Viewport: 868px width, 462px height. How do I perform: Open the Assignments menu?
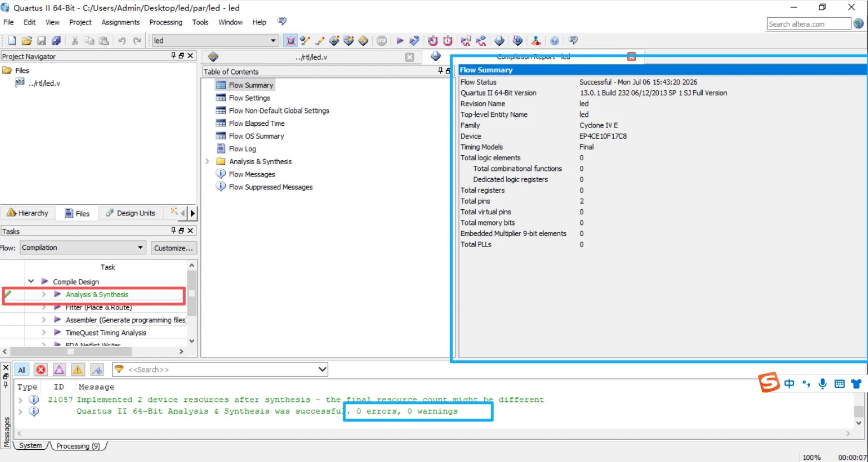pyautogui.click(x=120, y=22)
